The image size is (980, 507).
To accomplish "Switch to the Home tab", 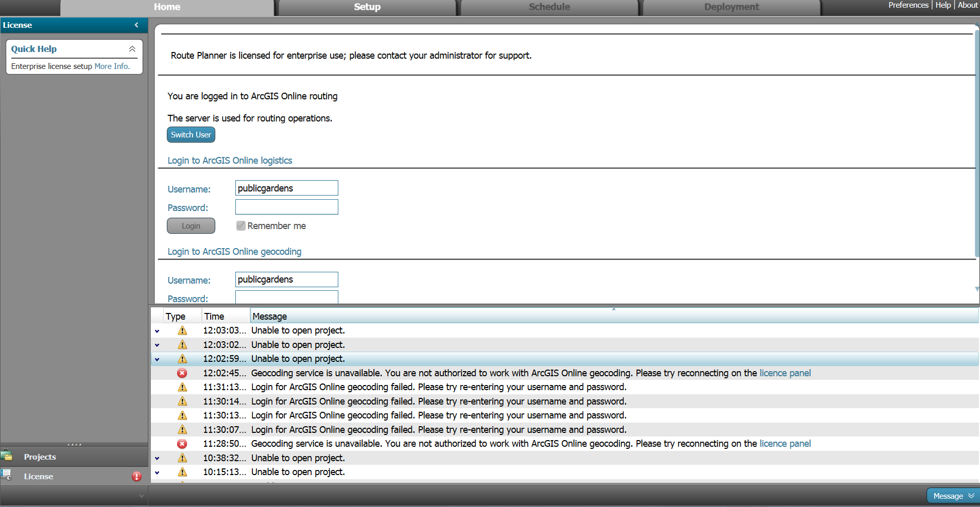I will pos(167,7).
